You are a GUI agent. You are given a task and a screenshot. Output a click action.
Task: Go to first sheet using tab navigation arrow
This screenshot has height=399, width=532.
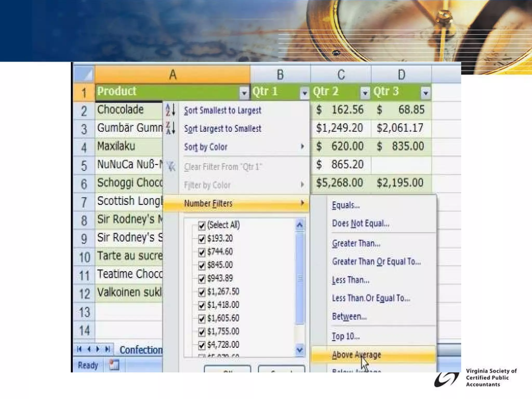point(79,349)
